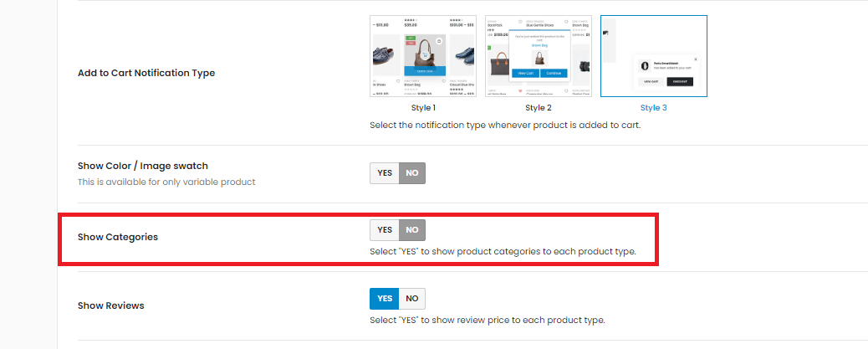This screenshot has height=349, width=868.
Task: Click the Style 3 label
Action: point(654,107)
